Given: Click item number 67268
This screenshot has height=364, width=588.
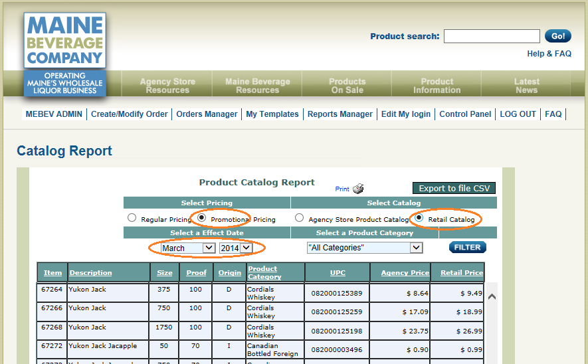Looking at the screenshot, I should click(x=52, y=327).
